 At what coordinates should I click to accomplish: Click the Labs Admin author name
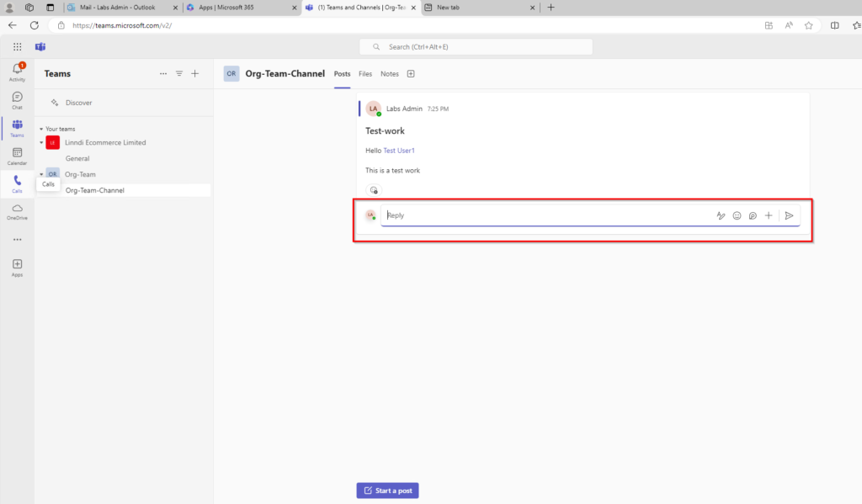point(404,109)
